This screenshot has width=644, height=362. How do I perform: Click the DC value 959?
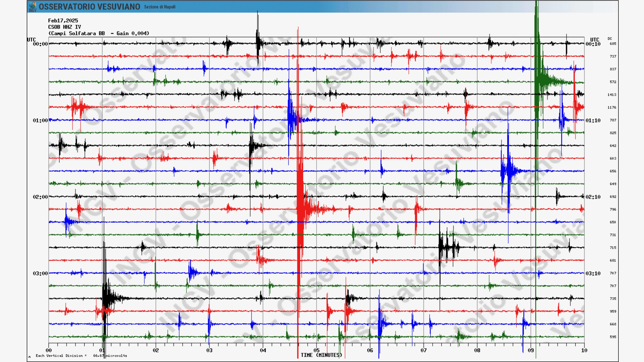[613, 311]
